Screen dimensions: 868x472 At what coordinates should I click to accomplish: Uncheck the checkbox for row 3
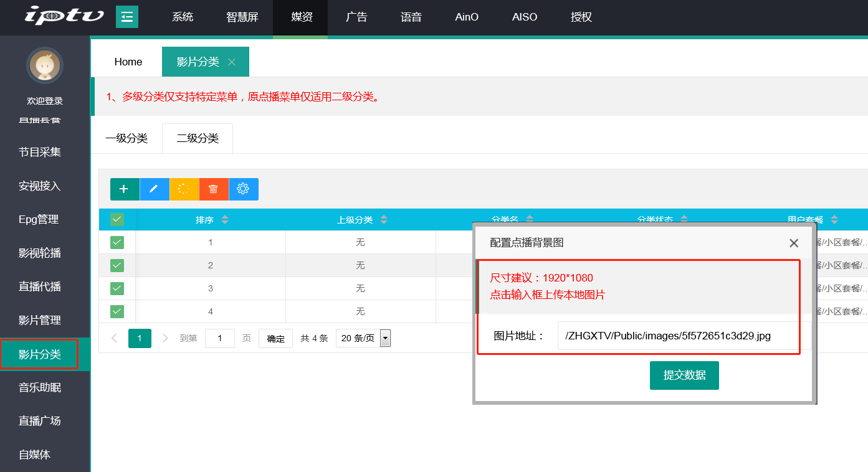(x=117, y=288)
